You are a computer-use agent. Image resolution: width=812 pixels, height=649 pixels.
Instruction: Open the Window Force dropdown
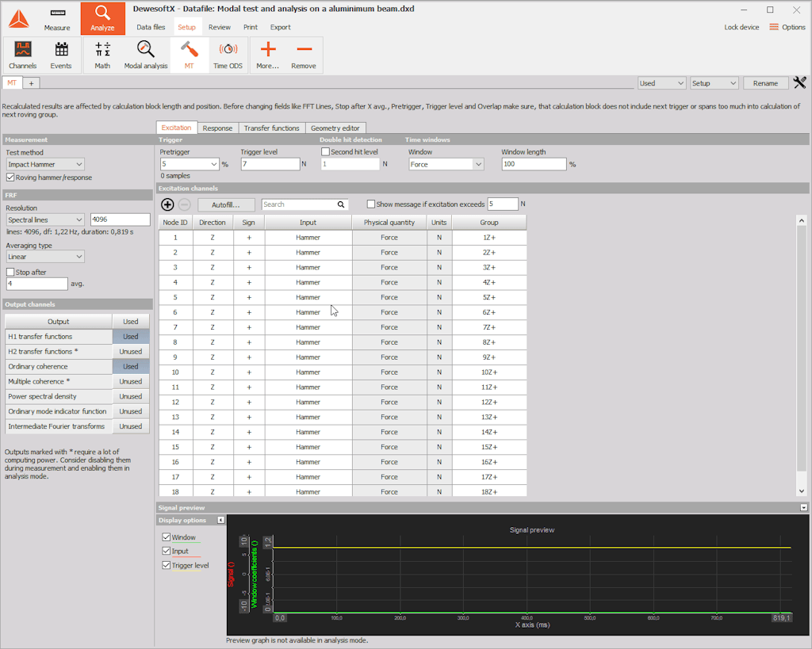coord(446,164)
